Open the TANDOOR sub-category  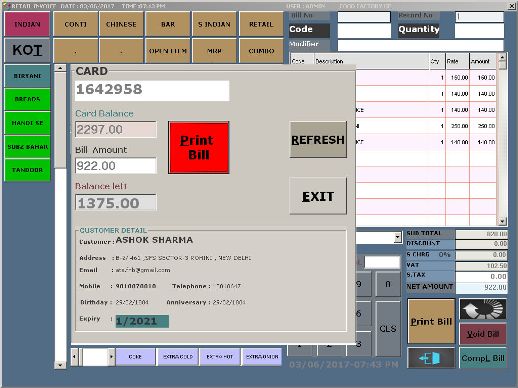(27, 170)
